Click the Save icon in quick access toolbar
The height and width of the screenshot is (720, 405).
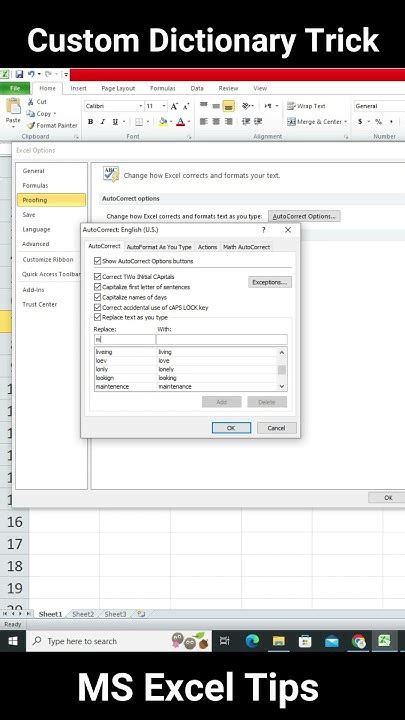[x=19, y=74]
